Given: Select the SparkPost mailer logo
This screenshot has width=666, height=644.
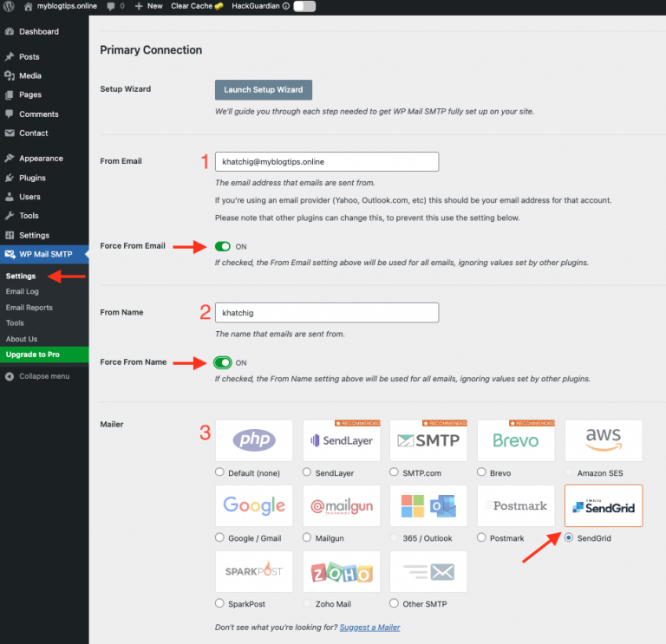Looking at the screenshot, I should (254, 571).
